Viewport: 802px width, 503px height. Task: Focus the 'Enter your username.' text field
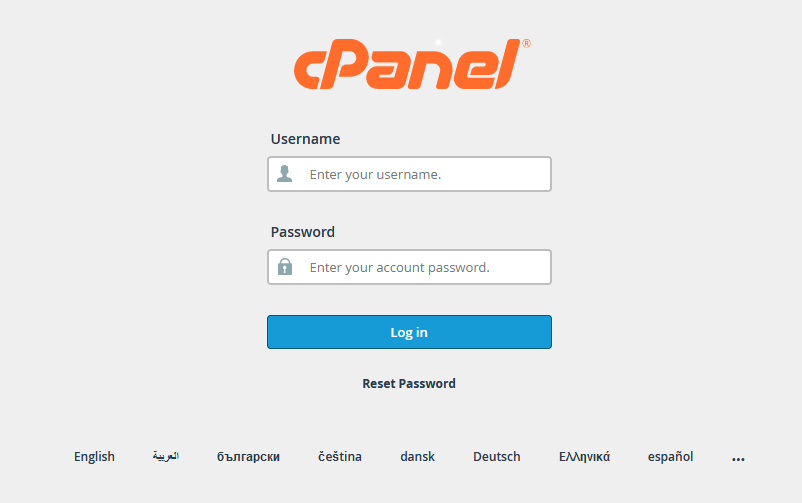(409, 174)
